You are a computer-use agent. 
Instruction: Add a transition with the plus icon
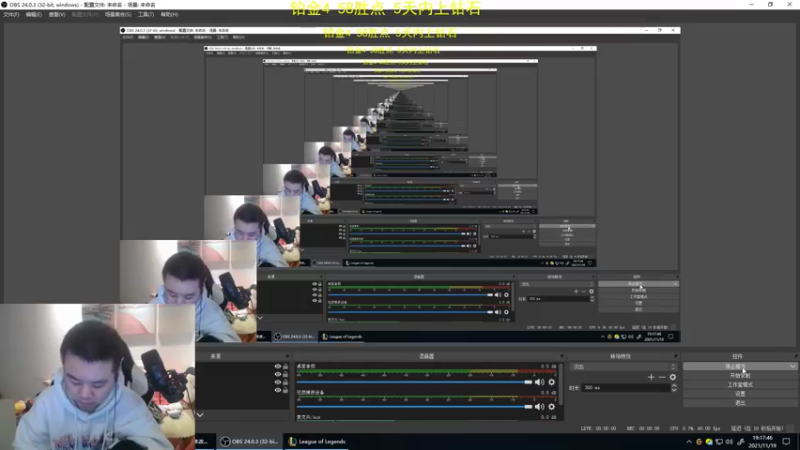[651, 377]
